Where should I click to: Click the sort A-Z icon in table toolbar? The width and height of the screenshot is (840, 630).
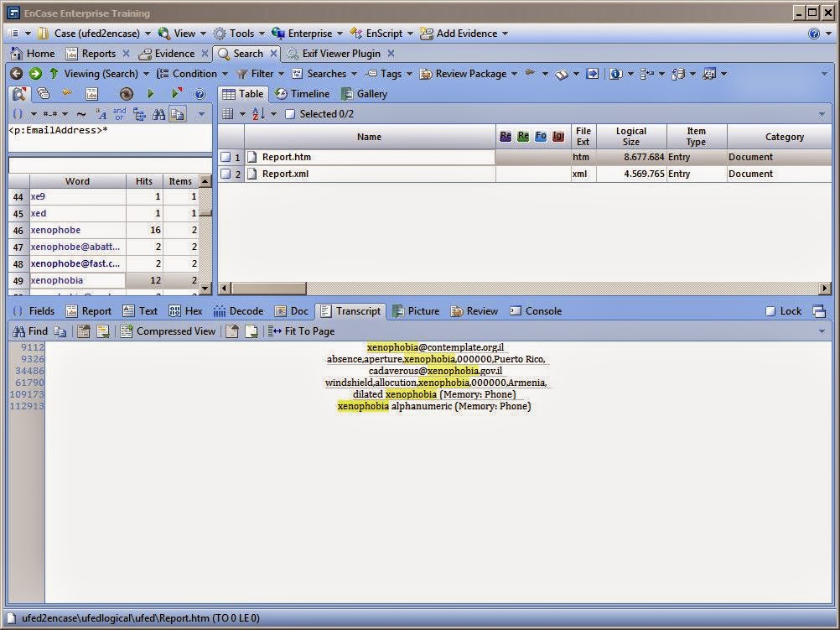pos(258,113)
